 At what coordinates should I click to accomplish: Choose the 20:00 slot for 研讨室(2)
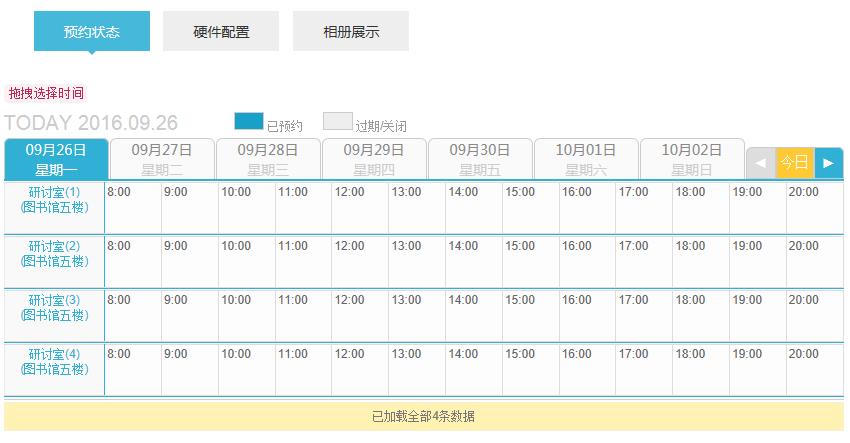[x=814, y=261]
